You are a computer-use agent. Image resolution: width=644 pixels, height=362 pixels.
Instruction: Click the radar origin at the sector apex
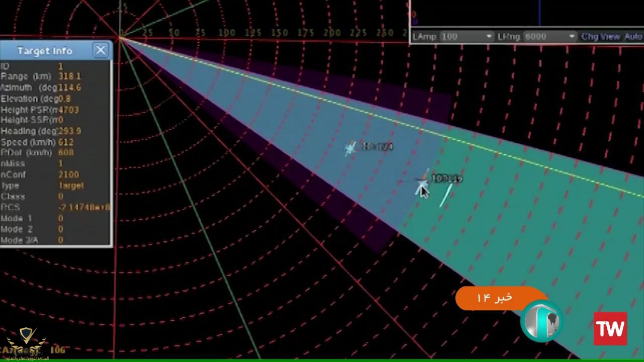pyautogui.click(x=121, y=37)
